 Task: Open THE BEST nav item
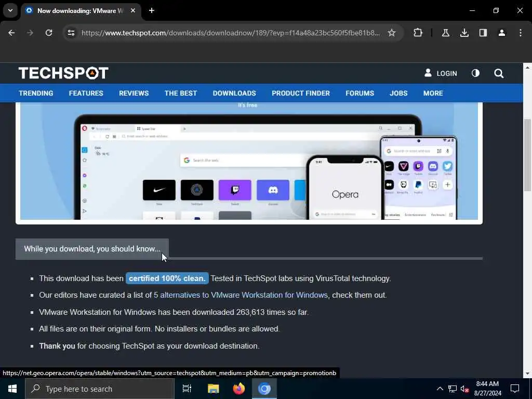pyautogui.click(x=180, y=94)
